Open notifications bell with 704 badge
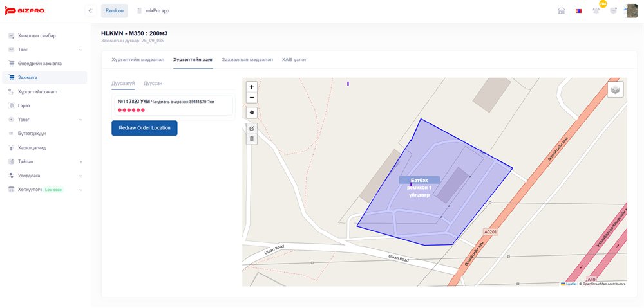644x308 pixels. [596, 11]
